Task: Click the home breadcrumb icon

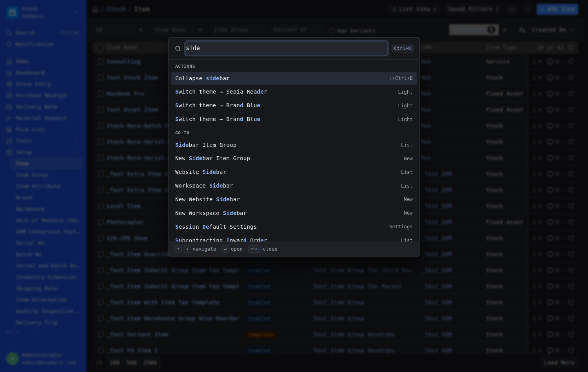Action: [95, 9]
